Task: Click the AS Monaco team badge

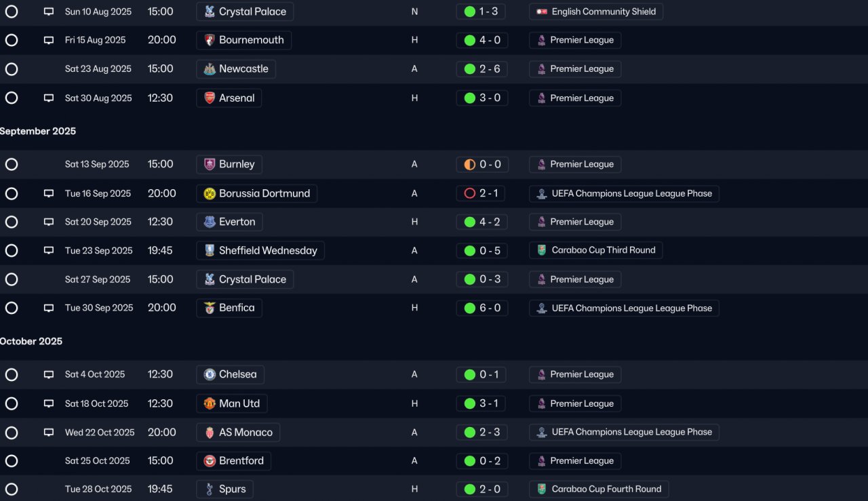Action: (x=210, y=433)
